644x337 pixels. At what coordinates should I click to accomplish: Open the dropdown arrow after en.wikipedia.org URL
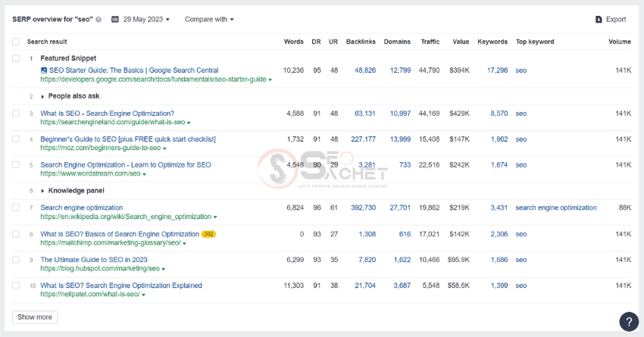click(215, 217)
